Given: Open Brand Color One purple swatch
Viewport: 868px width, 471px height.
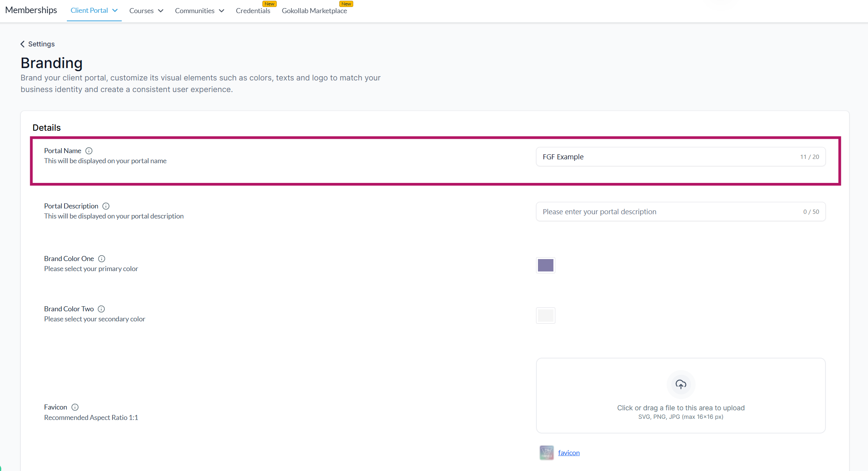Looking at the screenshot, I should (545, 265).
